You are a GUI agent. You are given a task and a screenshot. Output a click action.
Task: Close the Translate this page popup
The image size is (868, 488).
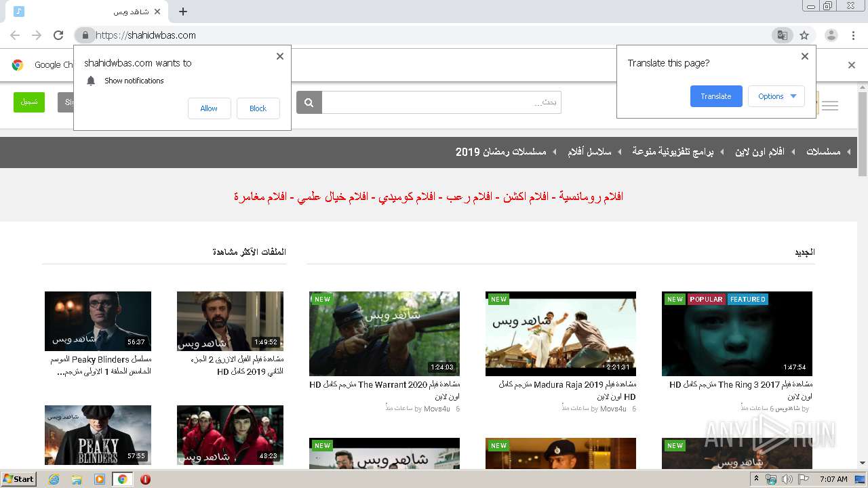click(805, 56)
